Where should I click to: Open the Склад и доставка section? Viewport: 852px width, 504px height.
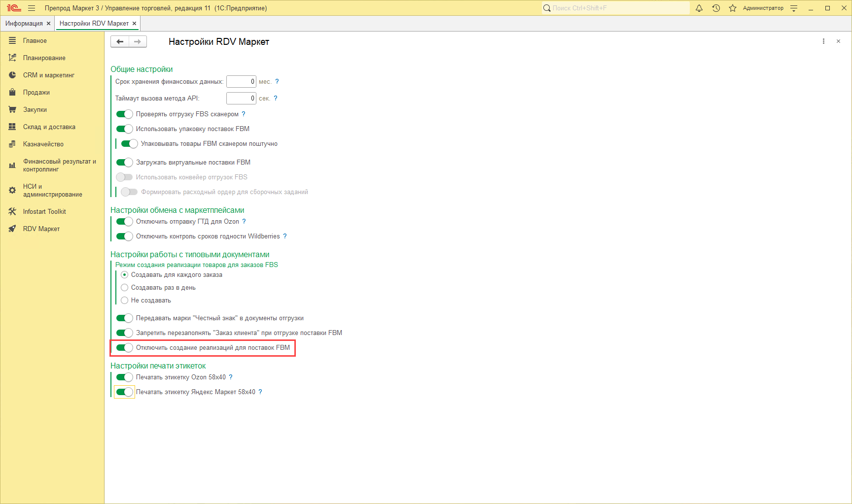coord(52,127)
